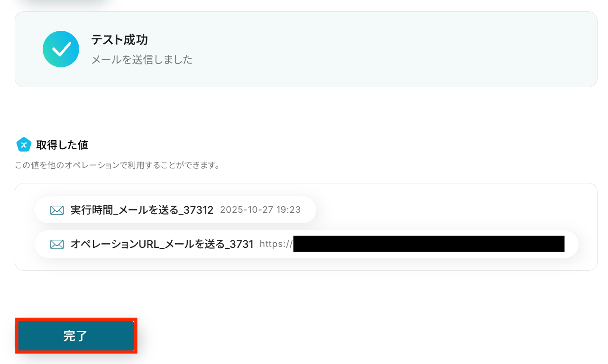Click the green checkmark success icon

[61, 49]
